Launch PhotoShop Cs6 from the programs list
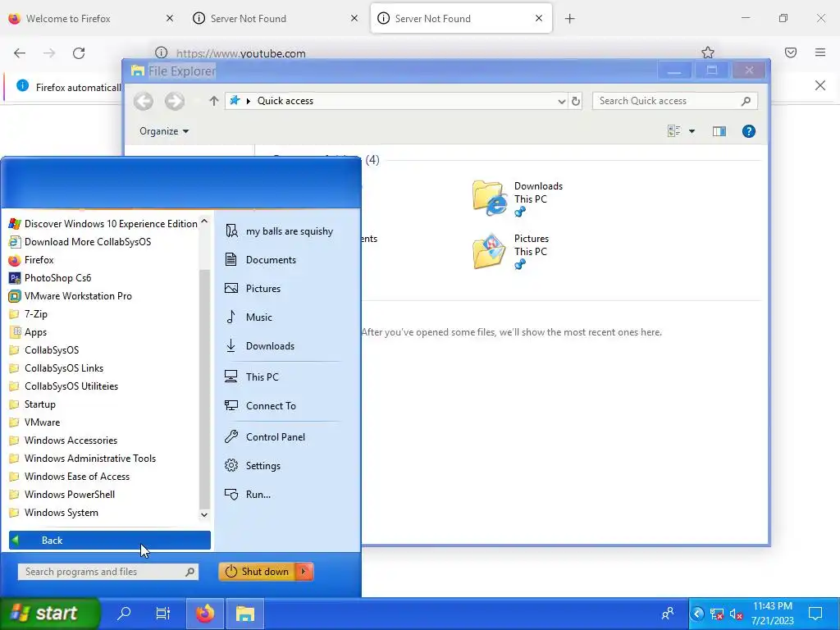Image resolution: width=840 pixels, height=630 pixels. point(50,278)
